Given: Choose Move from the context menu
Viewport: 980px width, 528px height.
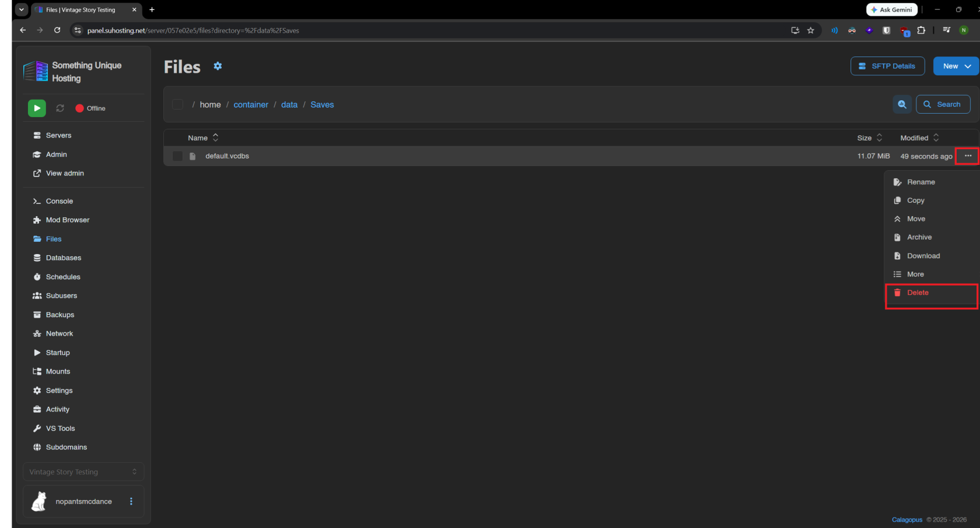Looking at the screenshot, I should [931, 219].
